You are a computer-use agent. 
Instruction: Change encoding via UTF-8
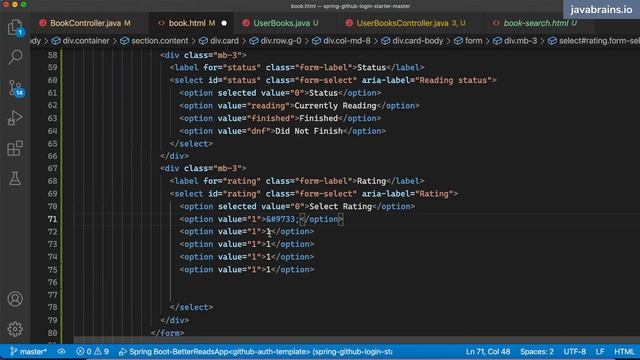[x=575, y=351]
